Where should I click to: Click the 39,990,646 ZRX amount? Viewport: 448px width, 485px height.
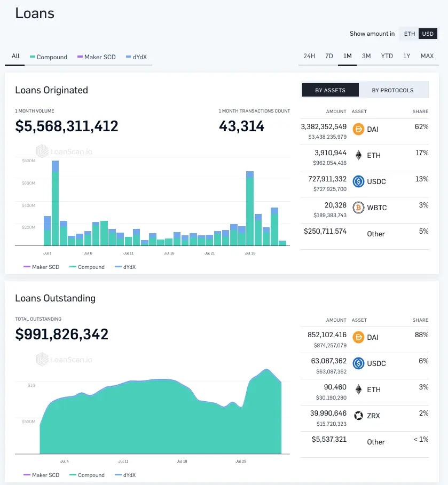pyautogui.click(x=328, y=414)
